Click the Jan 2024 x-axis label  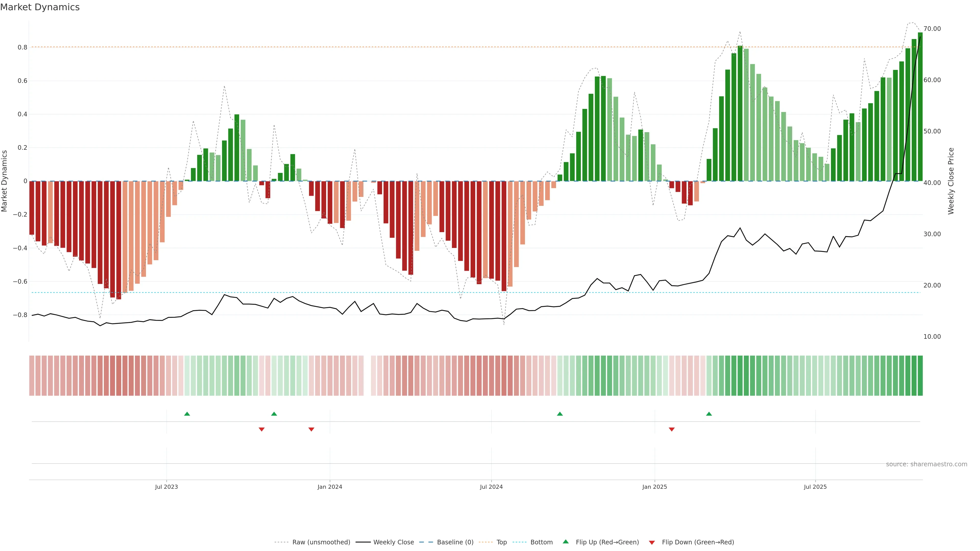(330, 487)
